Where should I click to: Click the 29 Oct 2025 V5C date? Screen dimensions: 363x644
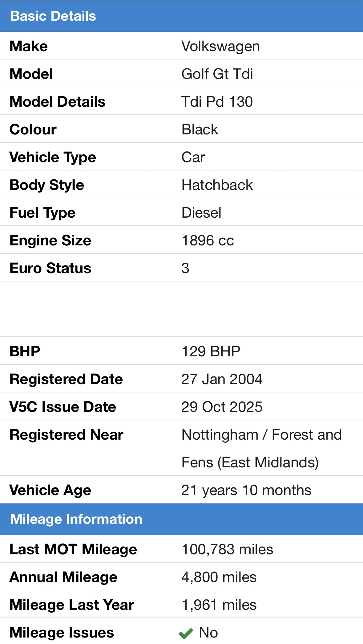[x=222, y=407]
